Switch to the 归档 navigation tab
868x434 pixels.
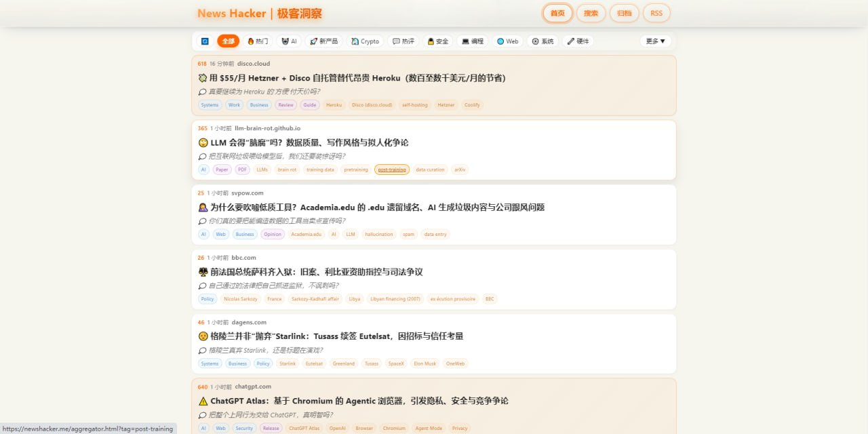tap(624, 13)
